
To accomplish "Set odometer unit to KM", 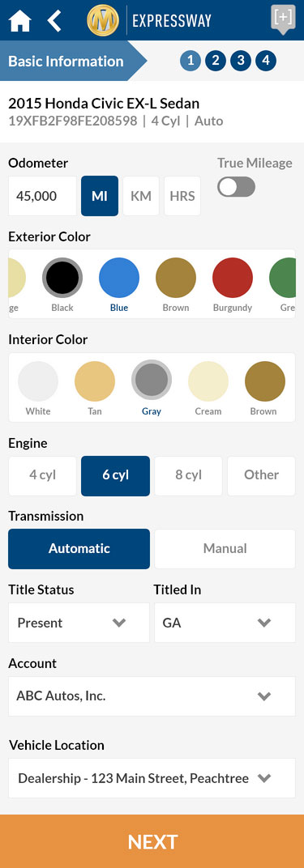I will click(x=141, y=196).
